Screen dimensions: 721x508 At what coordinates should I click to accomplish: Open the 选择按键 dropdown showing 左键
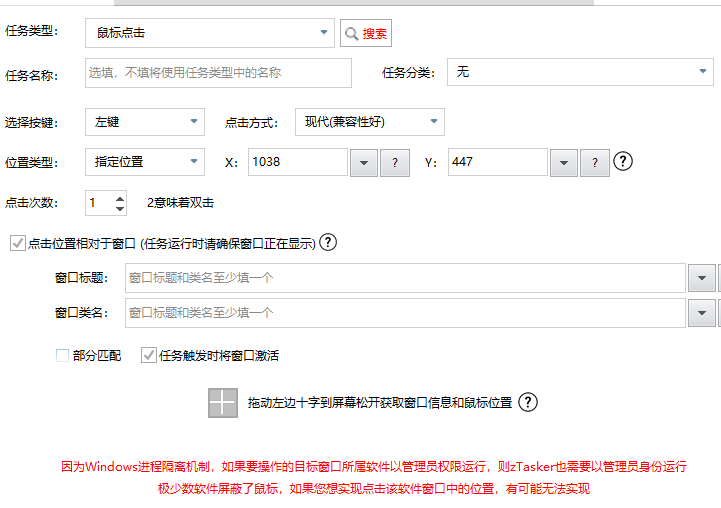[x=145, y=122]
